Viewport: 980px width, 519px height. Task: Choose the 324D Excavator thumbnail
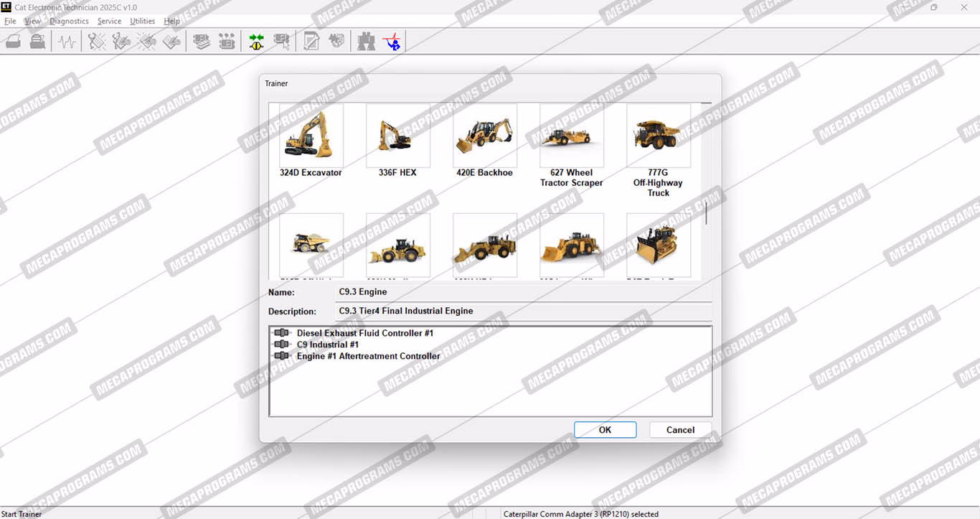point(311,136)
